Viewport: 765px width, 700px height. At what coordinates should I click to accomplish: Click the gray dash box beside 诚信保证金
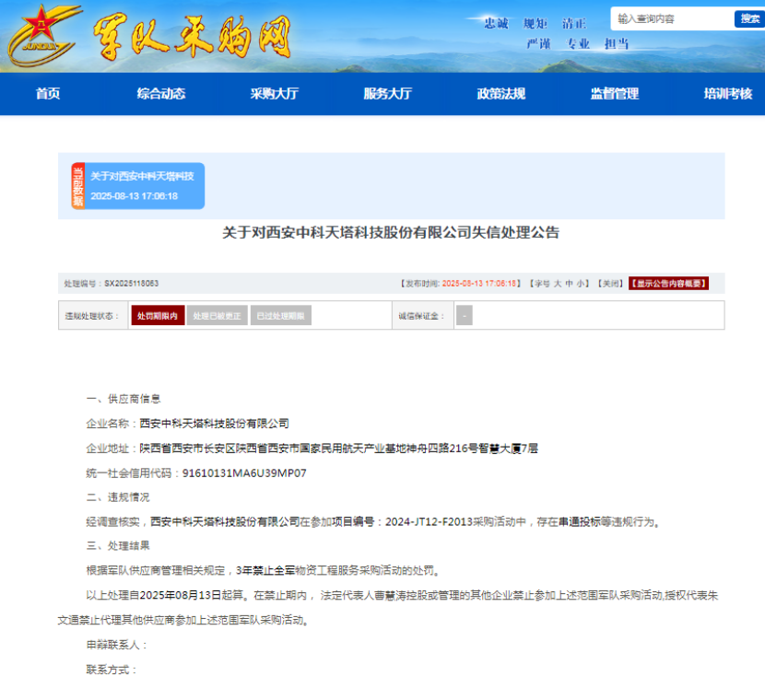coord(464,315)
